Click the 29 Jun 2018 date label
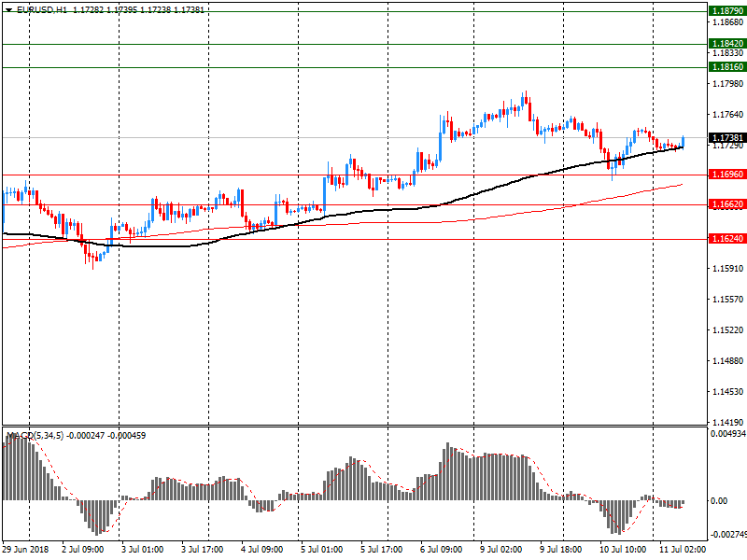Viewport: 747px width, 560px height. [x=28, y=550]
